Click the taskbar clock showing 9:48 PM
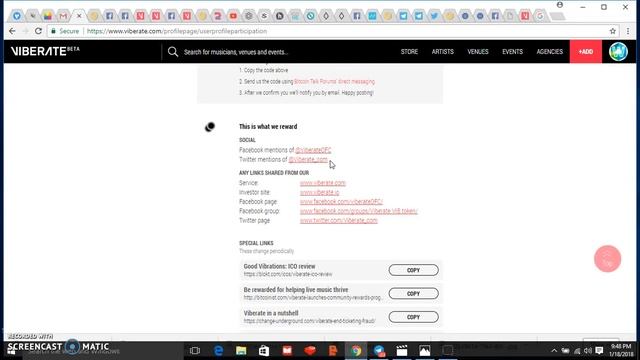This screenshot has width=640, height=360. click(621, 351)
